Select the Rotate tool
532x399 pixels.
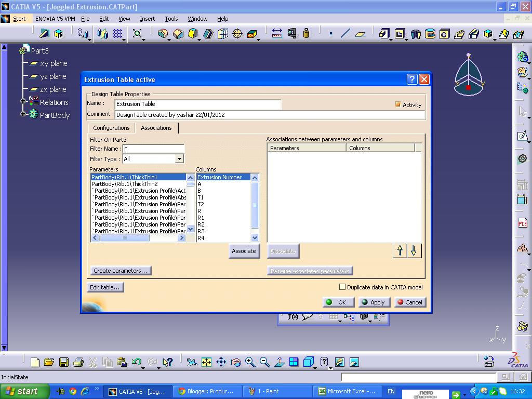(x=235, y=362)
